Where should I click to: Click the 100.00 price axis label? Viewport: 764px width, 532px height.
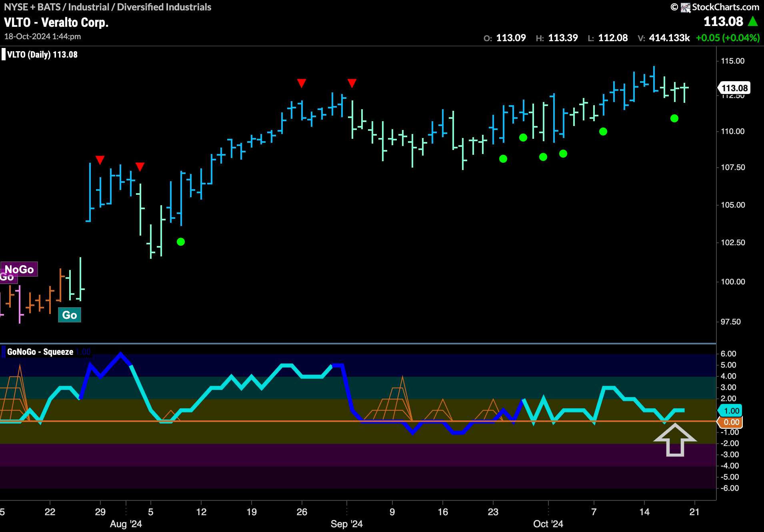click(x=733, y=282)
